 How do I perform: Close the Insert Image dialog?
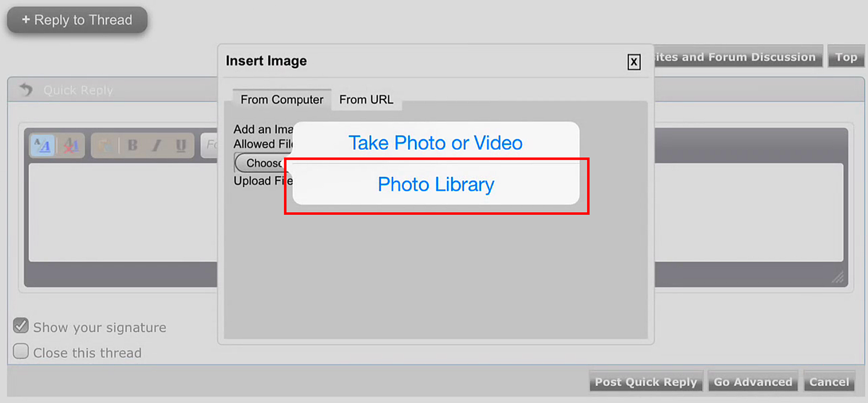coord(634,62)
